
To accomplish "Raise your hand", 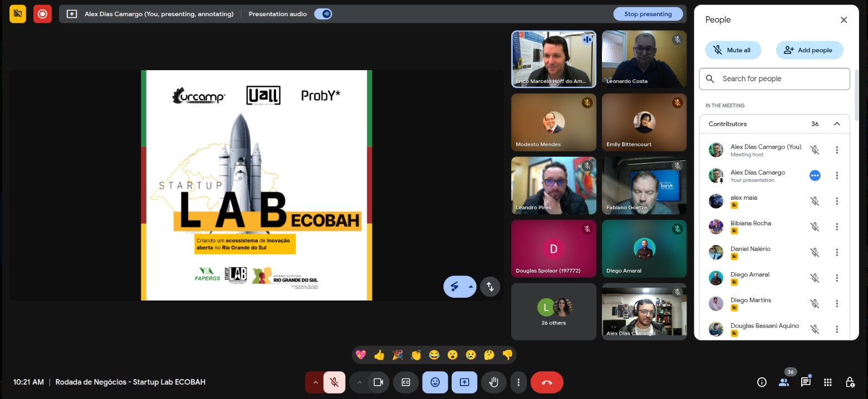I will 493,382.
